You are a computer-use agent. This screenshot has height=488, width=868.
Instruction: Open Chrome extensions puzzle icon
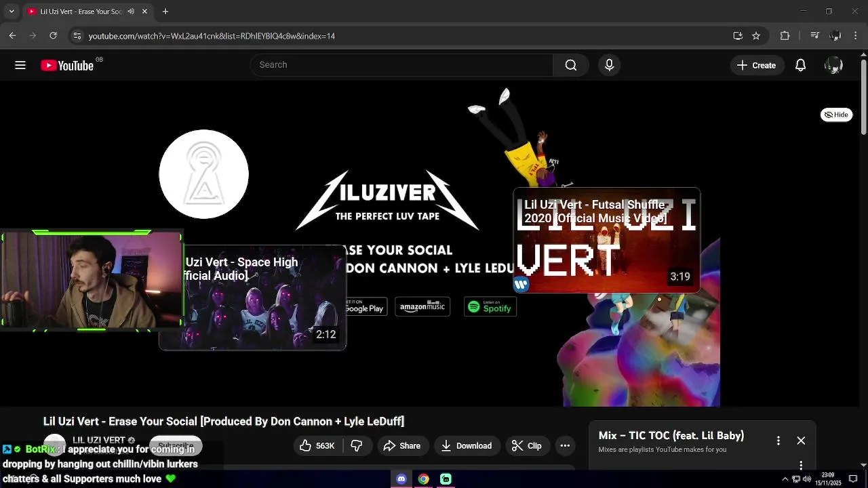click(785, 36)
